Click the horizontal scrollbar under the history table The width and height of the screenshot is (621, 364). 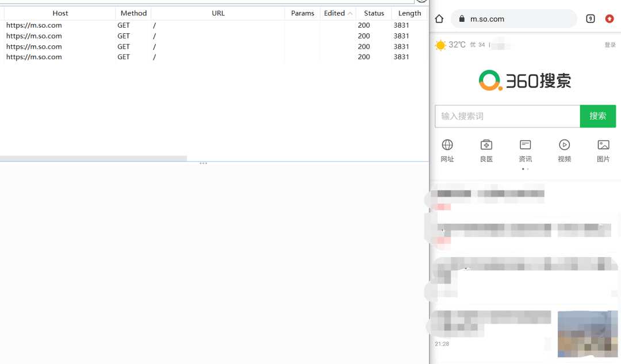94,159
